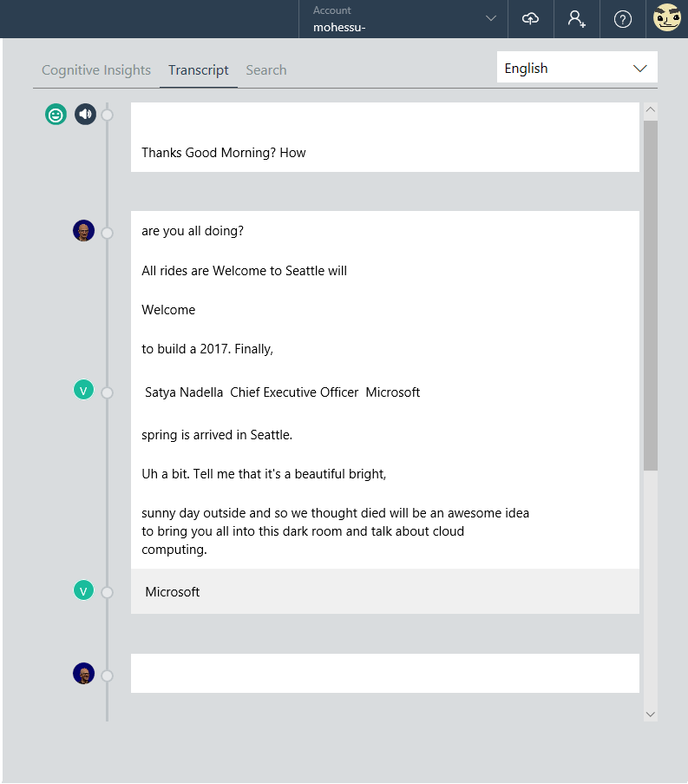Click timeline marker beside Satya Nadella line

point(107,393)
